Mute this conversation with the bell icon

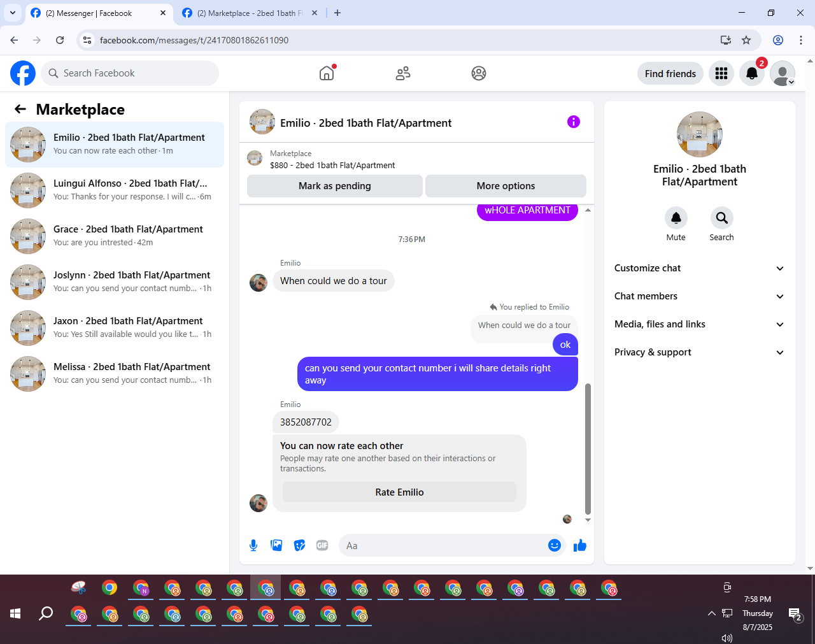pyautogui.click(x=676, y=218)
